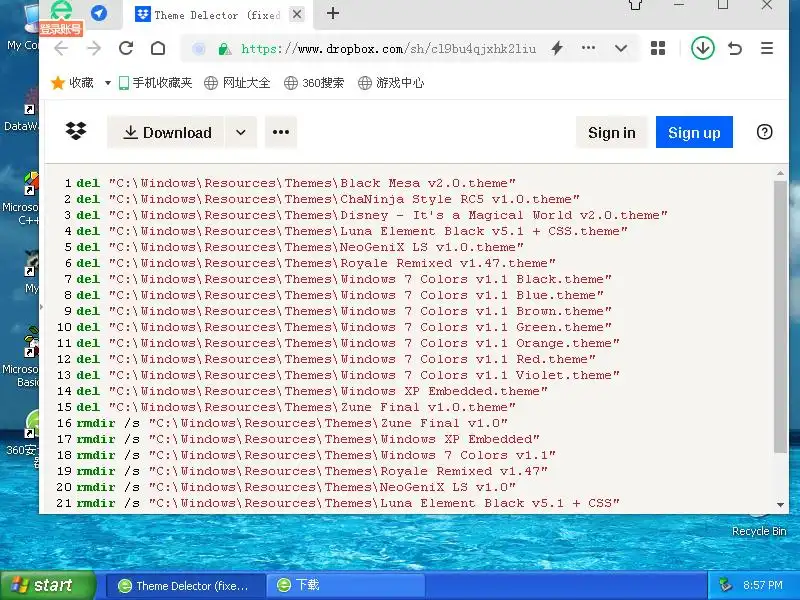This screenshot has height=600, width=800.
Task: Select the Theme Delector browser tab
Action: (x=218, y=15)
